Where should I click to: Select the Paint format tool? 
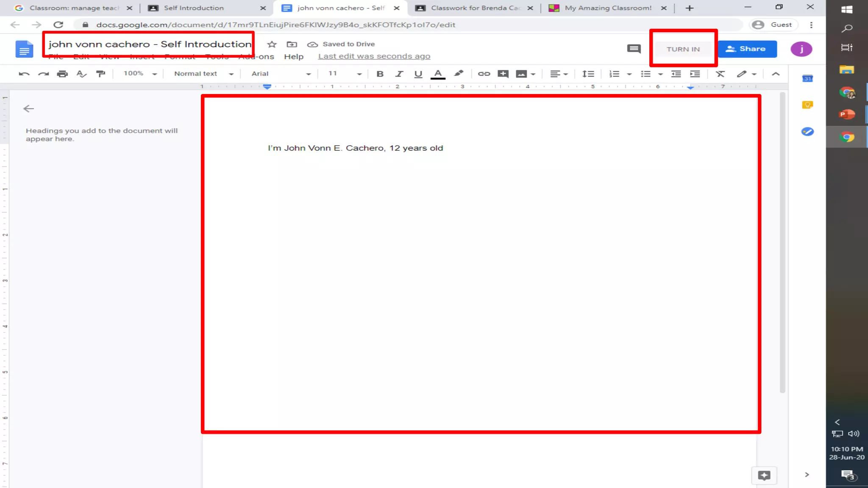(100, 74)
